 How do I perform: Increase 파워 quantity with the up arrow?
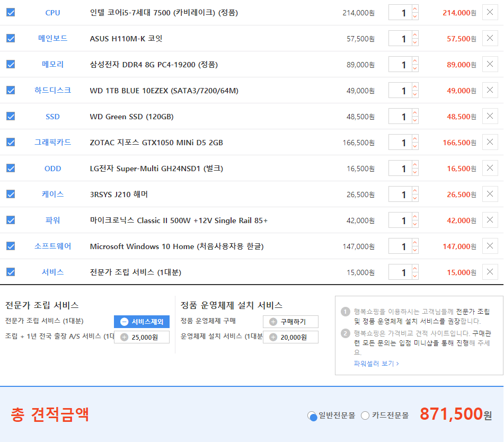pyautogui.click(x=415, y=217)
